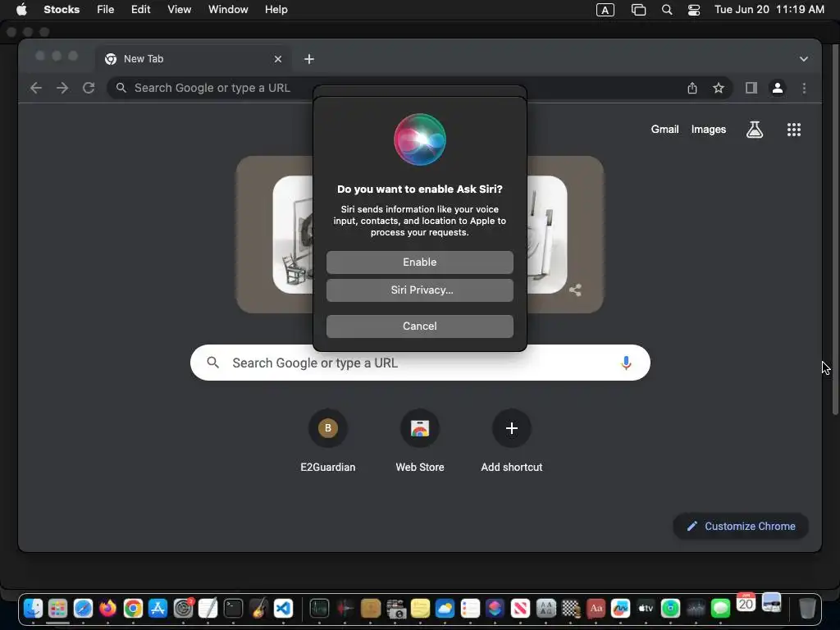The image size is (840, 630).
Task: Click the Enable button in Siri dialog
Action: click(419, 262)
